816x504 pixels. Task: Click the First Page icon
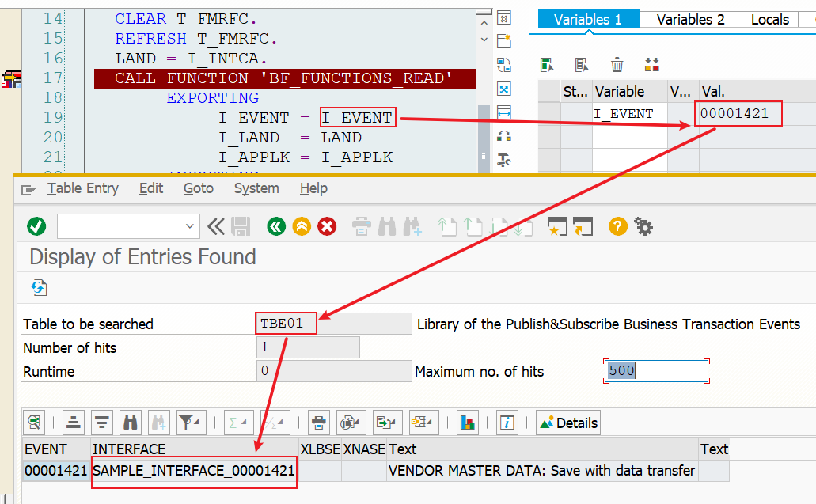[447, 226]
